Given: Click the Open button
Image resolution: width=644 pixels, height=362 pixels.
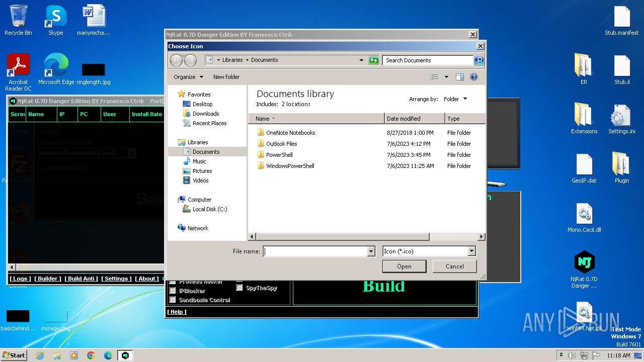Looking at the screenshot, I should tap(404, 266).
